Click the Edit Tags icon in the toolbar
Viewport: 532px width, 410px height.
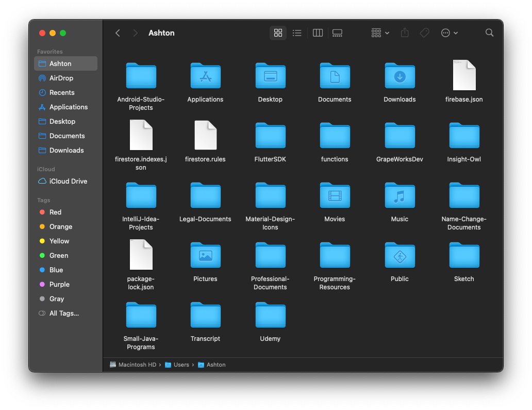424,32
